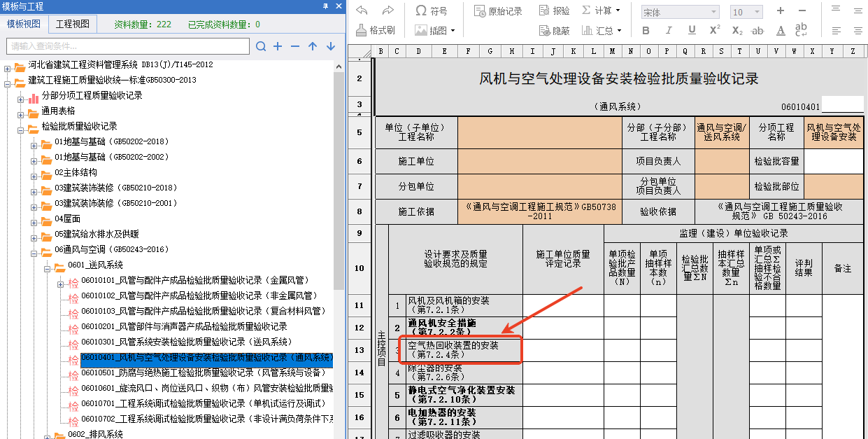
Task: Open the 汇总 summary dropdown
Action: pos(600,31)
